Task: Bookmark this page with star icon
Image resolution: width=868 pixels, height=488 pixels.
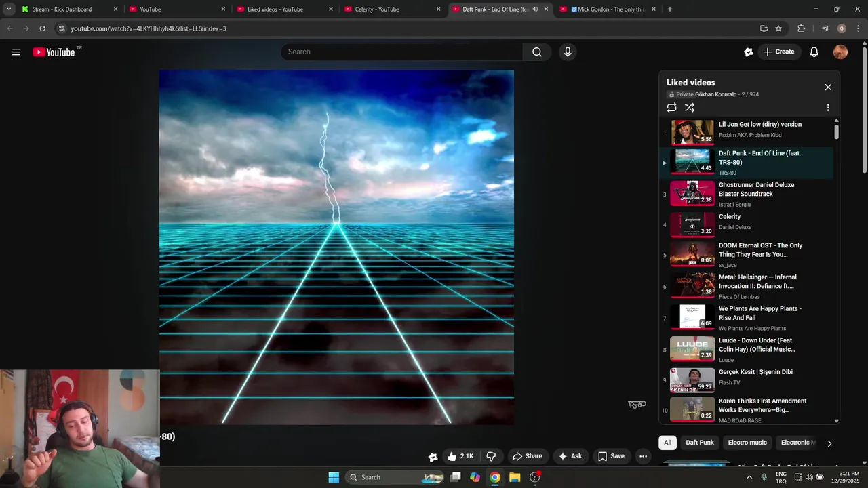Action: pos(778,28)
